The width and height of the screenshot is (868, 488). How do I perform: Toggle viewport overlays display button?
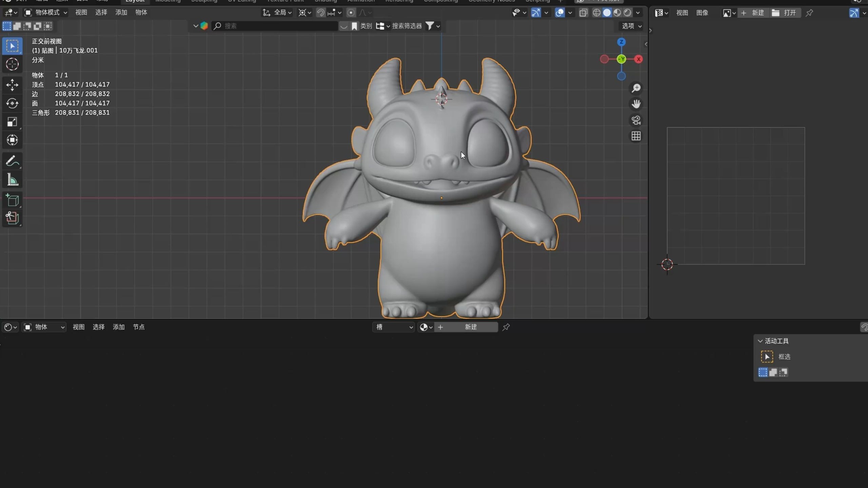point(560,13)
